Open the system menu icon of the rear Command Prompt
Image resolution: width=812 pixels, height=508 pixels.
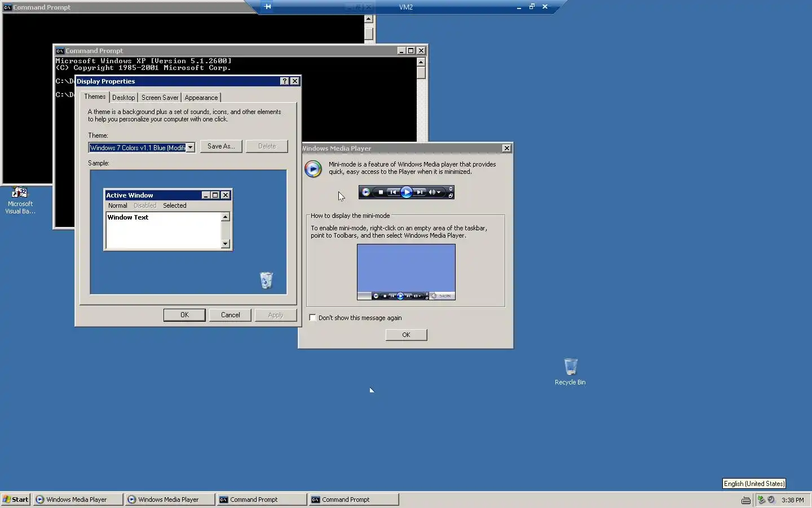7,7
